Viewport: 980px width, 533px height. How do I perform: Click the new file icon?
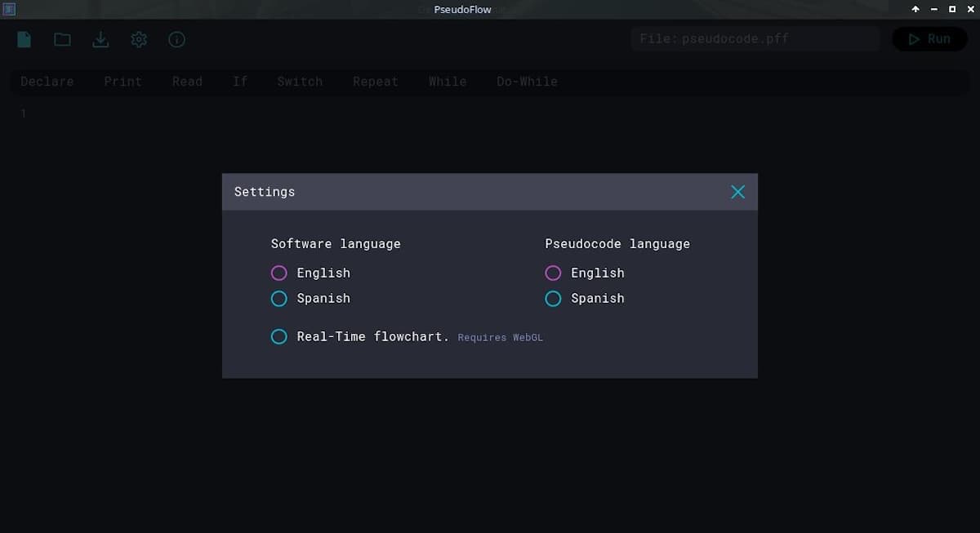pyautogui.click(x=24, y=39)
